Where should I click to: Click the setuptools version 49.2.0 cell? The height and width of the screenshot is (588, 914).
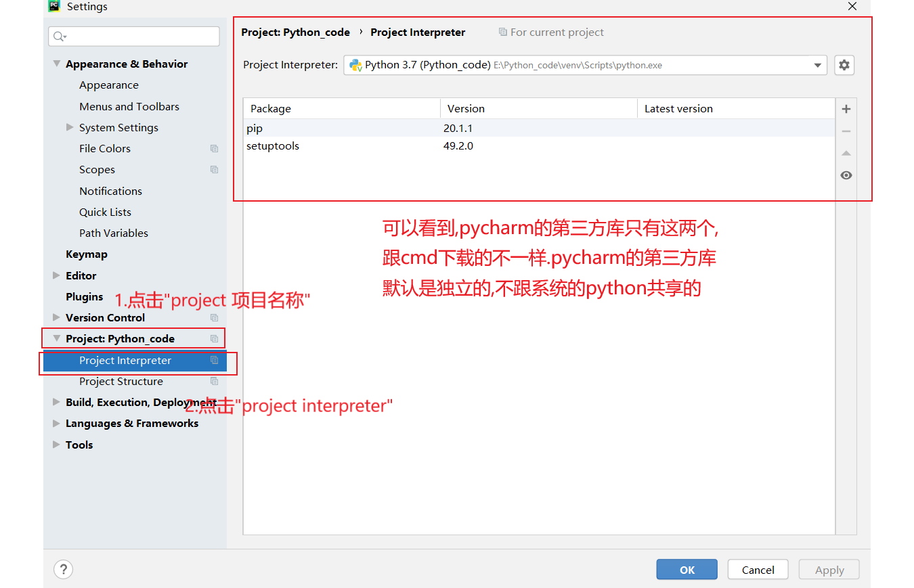click(x=458, y=146)
